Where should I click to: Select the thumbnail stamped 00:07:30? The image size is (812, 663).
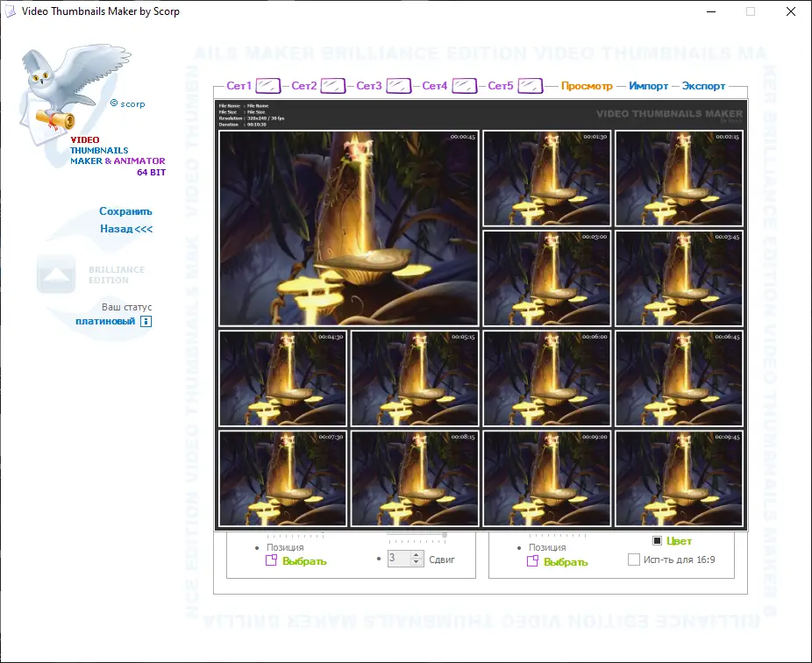pos(282,479)
